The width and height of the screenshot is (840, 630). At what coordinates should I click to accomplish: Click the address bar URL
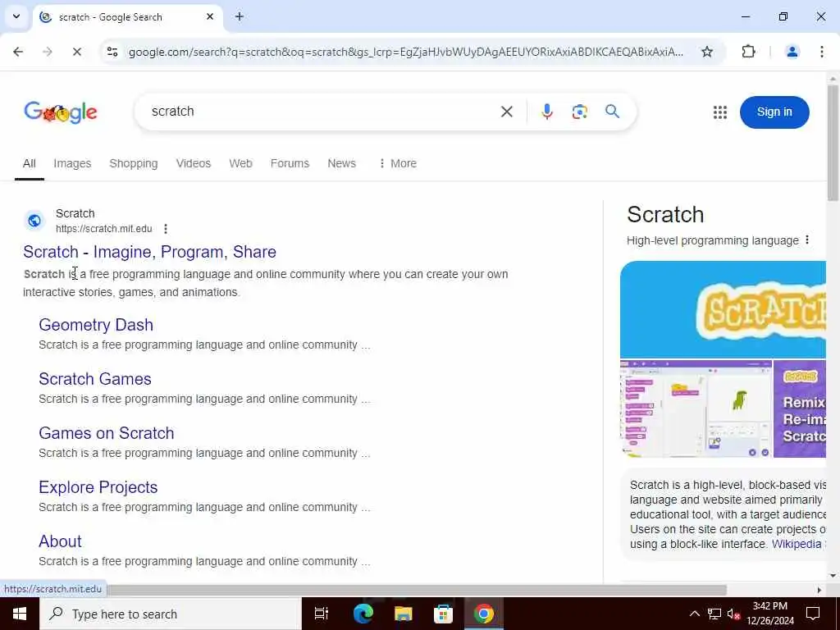[x=405, y=52]
